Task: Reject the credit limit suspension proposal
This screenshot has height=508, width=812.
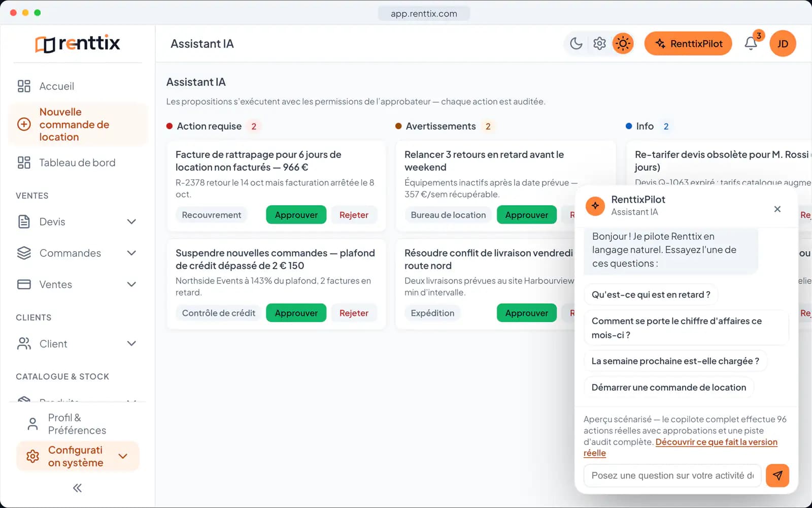Action: coord(354,313)
